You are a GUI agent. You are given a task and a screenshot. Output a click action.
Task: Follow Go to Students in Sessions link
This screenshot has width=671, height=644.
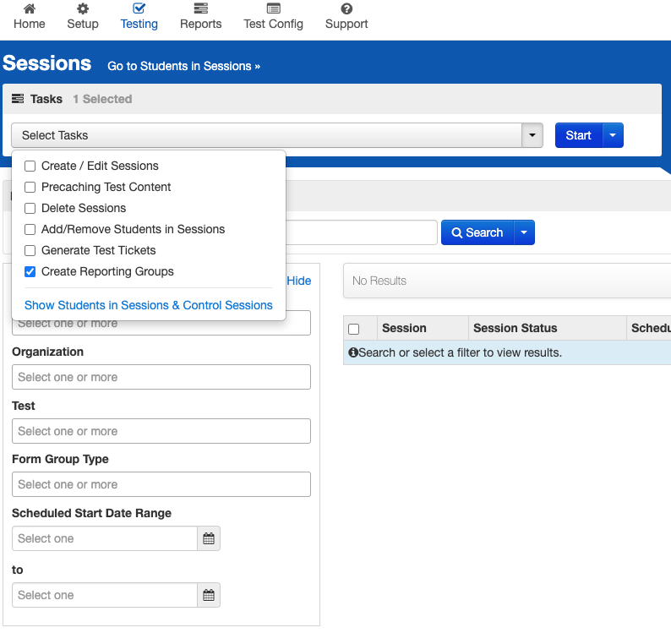[183, 66]
